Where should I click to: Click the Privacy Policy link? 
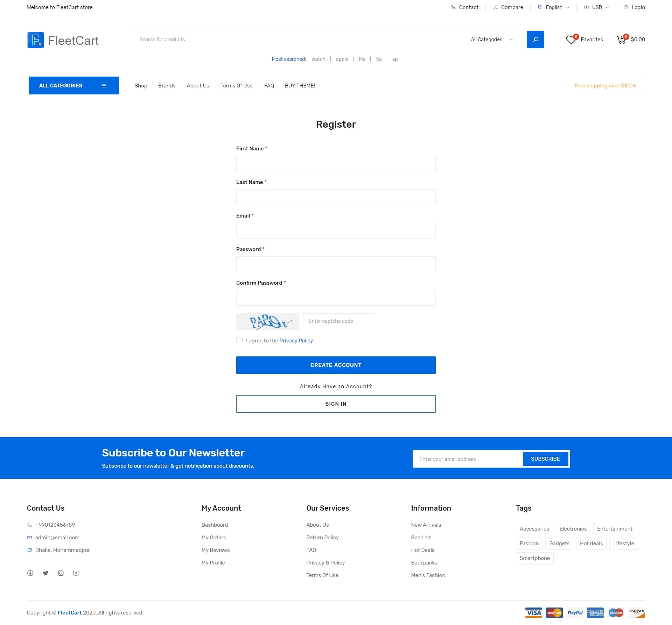tap(296, 341)
